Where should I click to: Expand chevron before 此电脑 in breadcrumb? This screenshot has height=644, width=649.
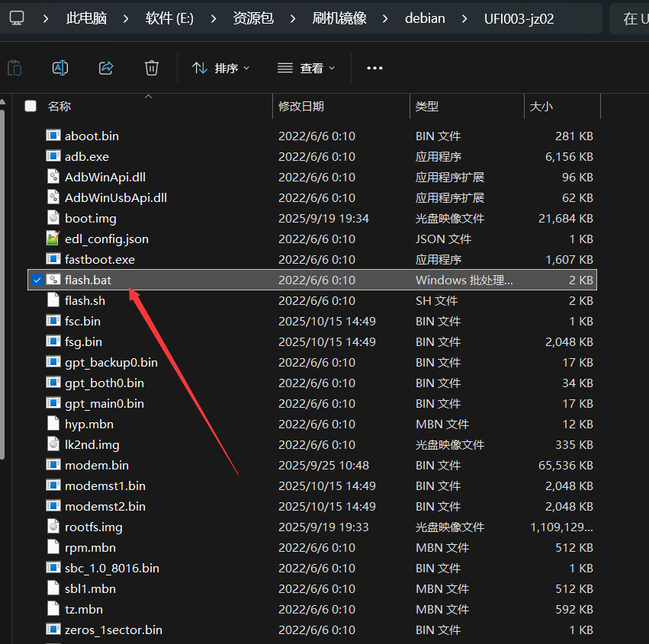[46, 18]
